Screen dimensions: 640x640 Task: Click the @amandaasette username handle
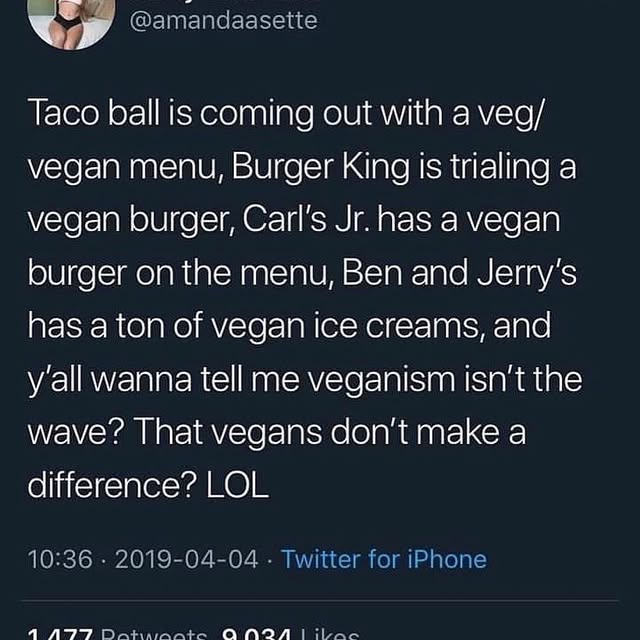coord(224,20)
